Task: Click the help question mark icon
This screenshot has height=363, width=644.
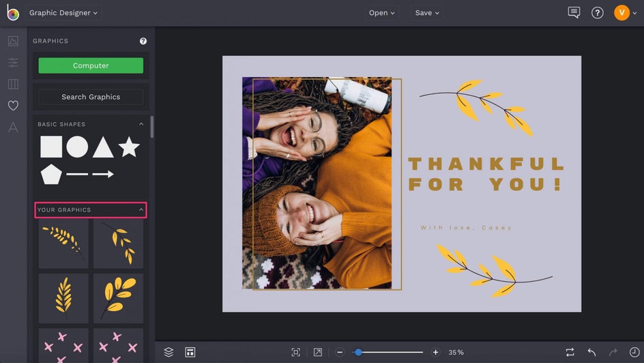Action: pos(597,13)
